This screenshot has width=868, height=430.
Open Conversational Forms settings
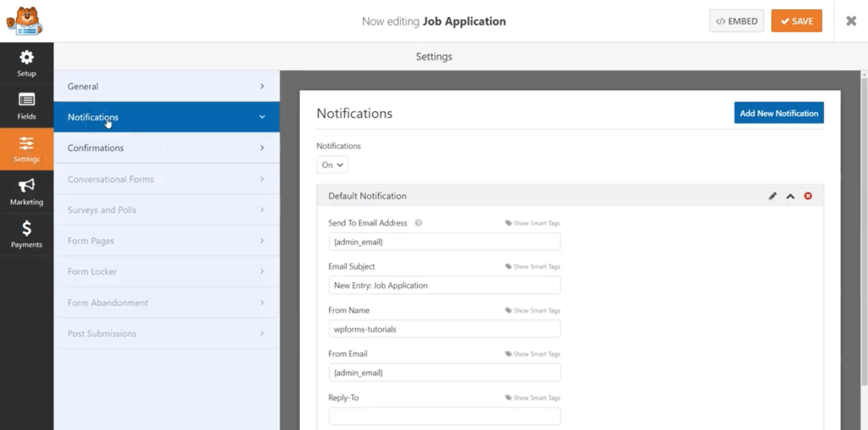tap(167, 179)
